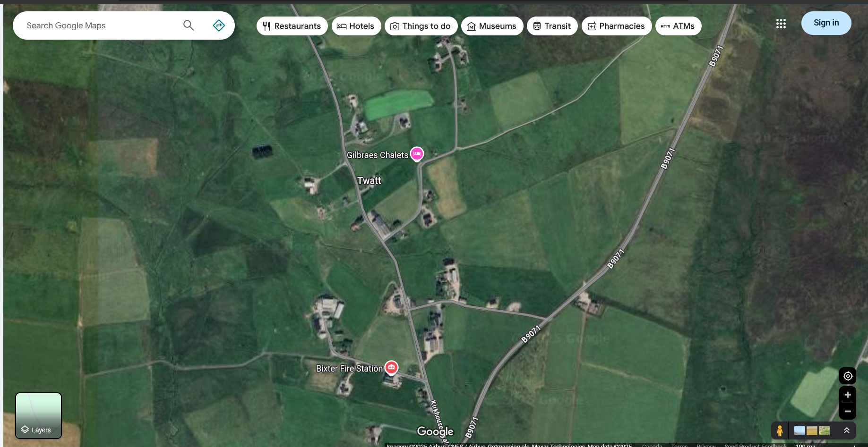Open the yellow field imagery thumbnail
This screenshot has height=447, width=868.
[812, 430]
